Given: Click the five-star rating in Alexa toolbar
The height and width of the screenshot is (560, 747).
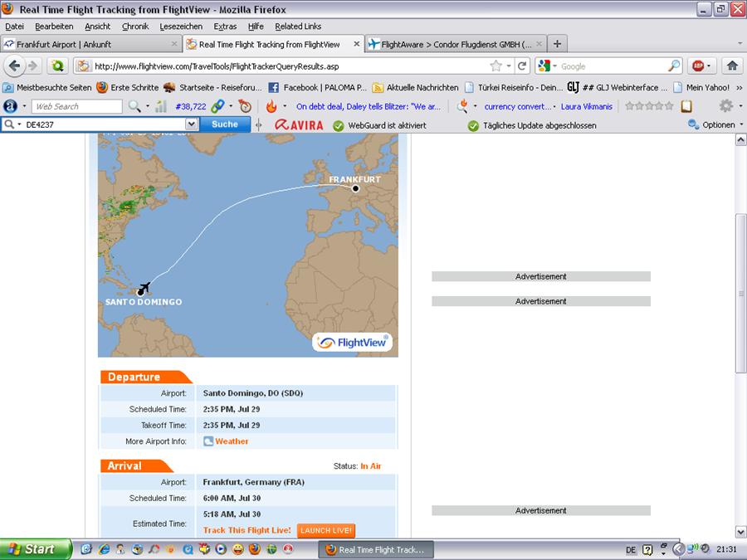Looking at the screenshot, I should tap(649, 105).
